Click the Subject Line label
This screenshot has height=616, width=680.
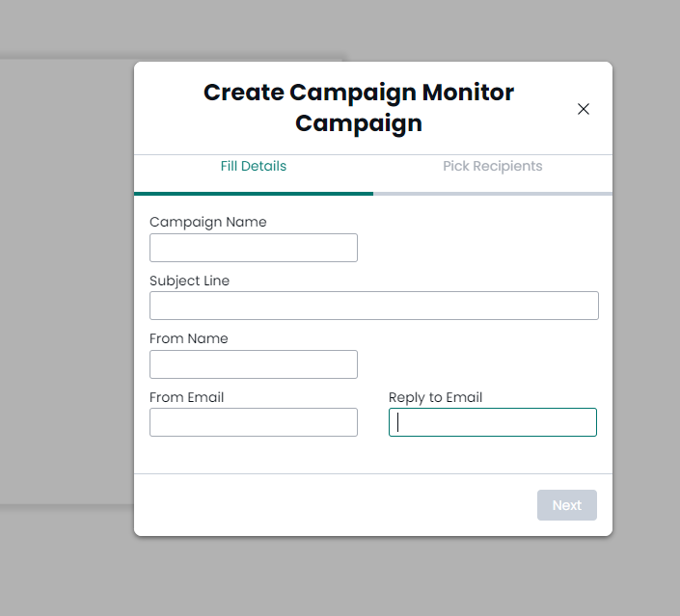(189, 281)
